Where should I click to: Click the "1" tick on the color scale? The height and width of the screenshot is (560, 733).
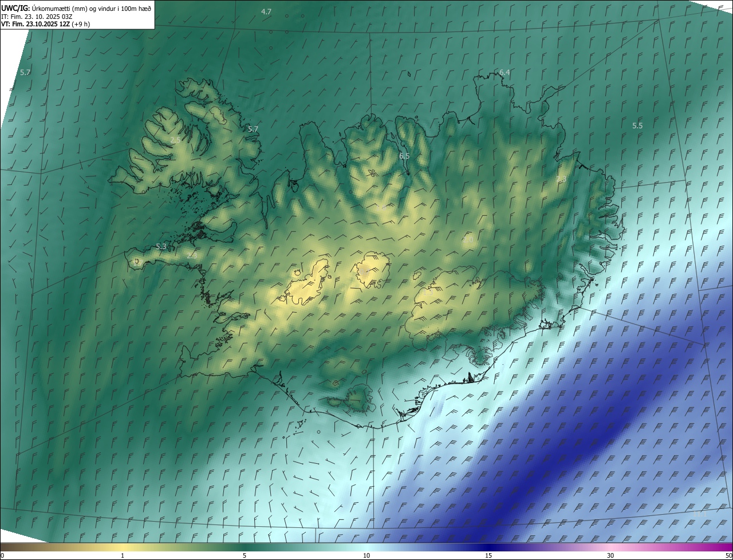[123, 555]
